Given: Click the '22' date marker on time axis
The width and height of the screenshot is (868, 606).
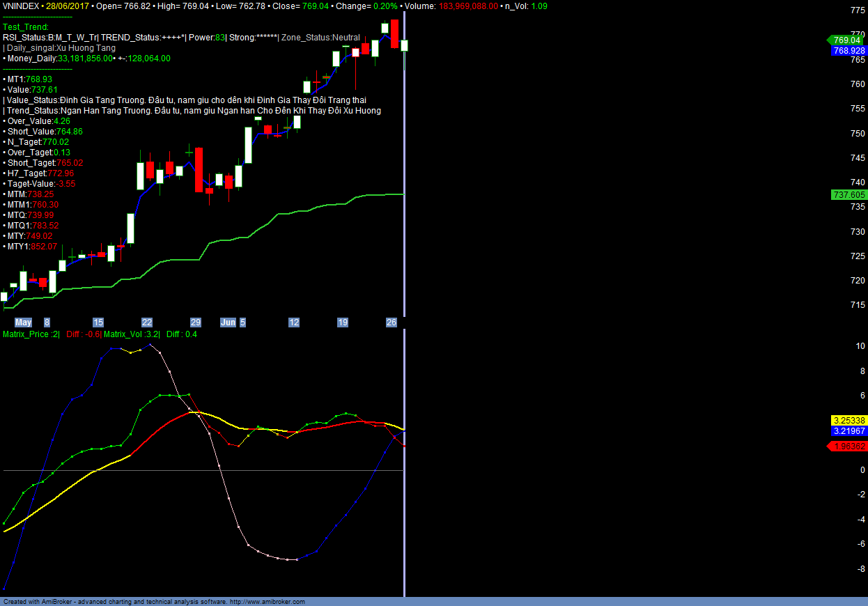Looking at the screenshot, I should coord(147,323).
